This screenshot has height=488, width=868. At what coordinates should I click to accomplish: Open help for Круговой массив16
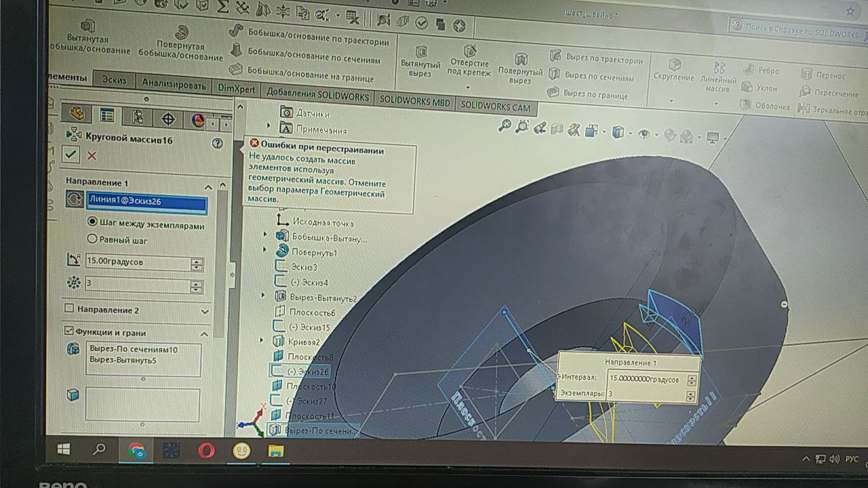coord(217,143)
